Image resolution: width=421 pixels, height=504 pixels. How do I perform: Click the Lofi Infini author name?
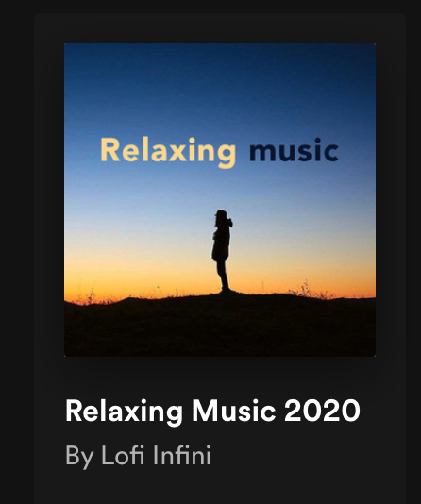156,455
